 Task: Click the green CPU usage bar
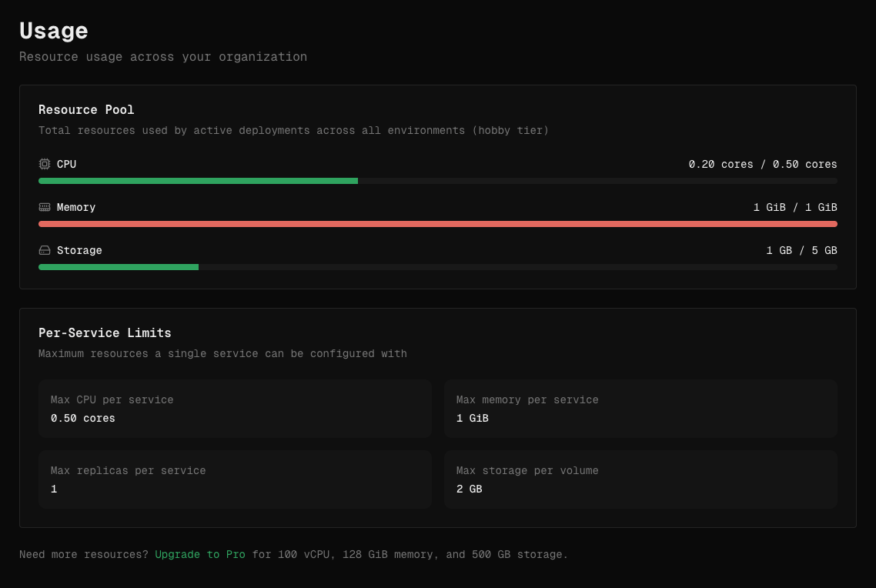point(198,181)
